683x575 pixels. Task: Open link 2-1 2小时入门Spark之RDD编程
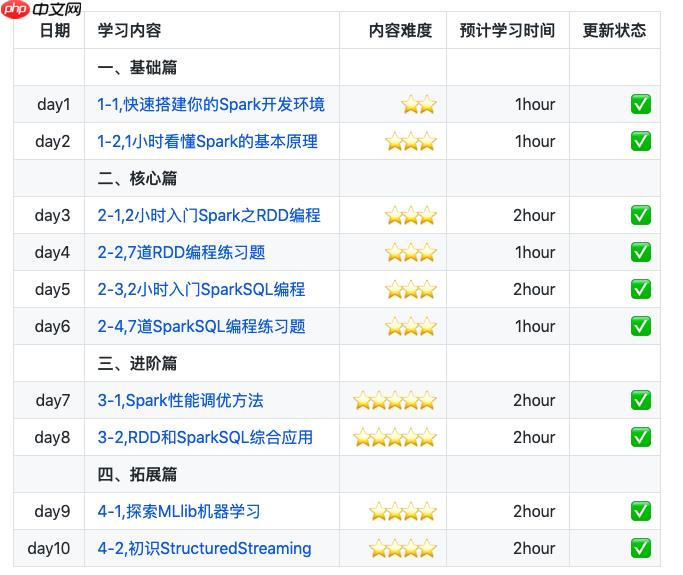click(x=209, y=216)
